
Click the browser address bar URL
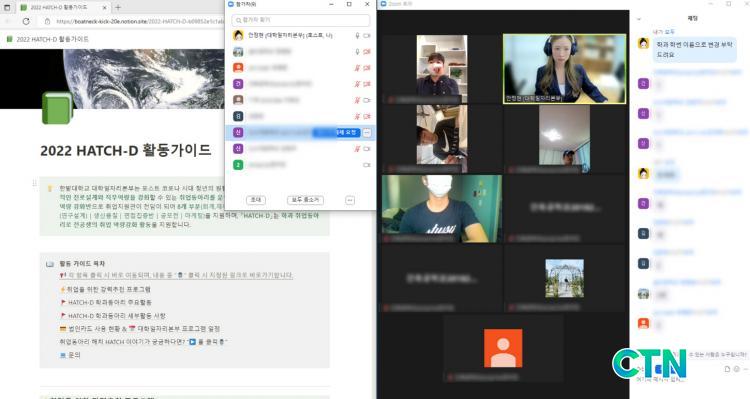pos(140,22)
